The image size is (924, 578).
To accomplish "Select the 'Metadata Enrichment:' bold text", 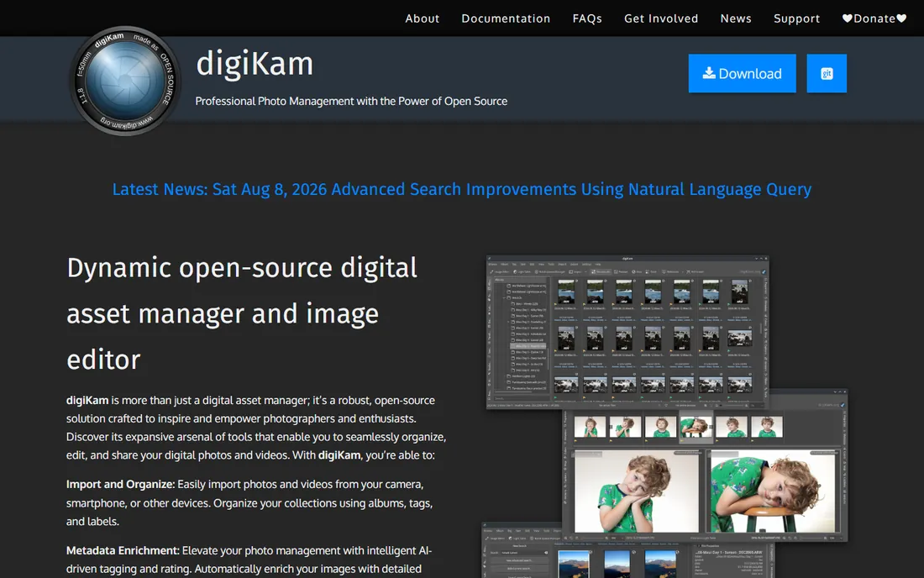I will (123, 550).
